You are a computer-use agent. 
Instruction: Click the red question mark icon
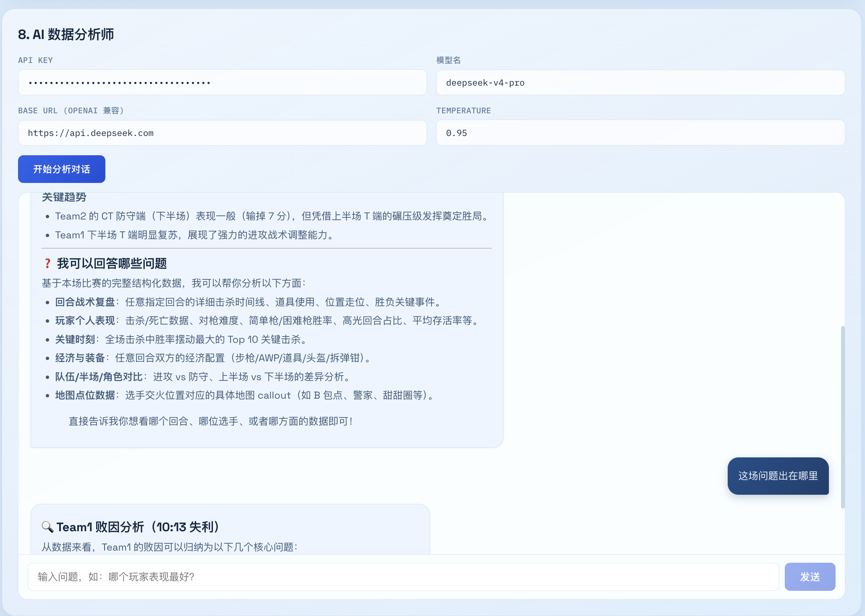click(x=47, y=264)
